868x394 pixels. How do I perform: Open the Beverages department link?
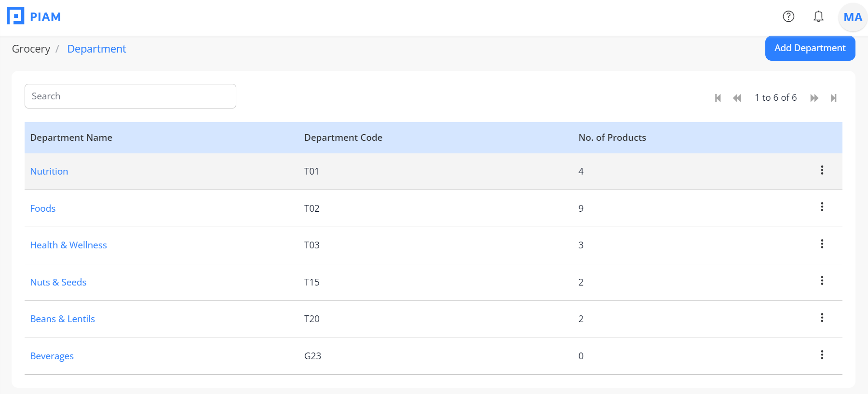[52, 356]
